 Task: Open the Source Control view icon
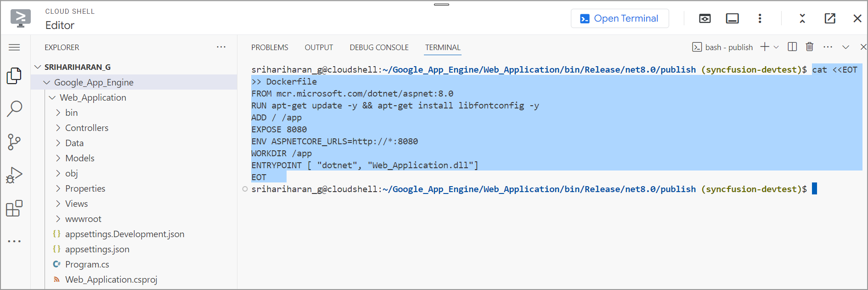tap(14, 142)
